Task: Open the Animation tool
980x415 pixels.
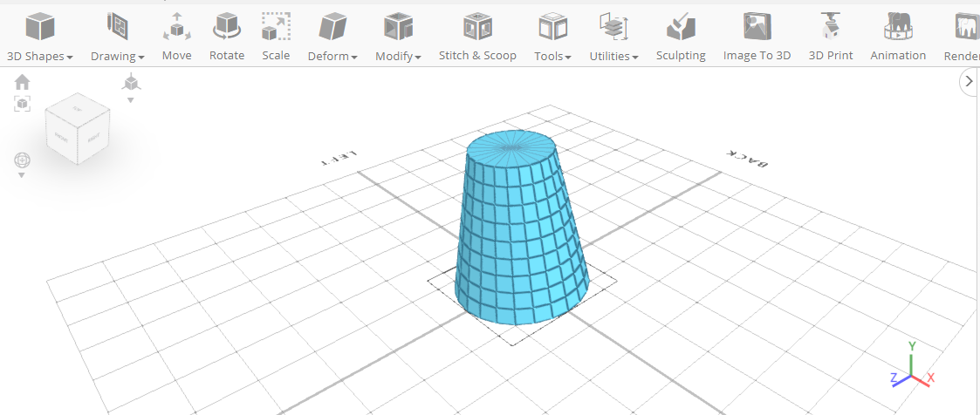Action: point(898,37)
